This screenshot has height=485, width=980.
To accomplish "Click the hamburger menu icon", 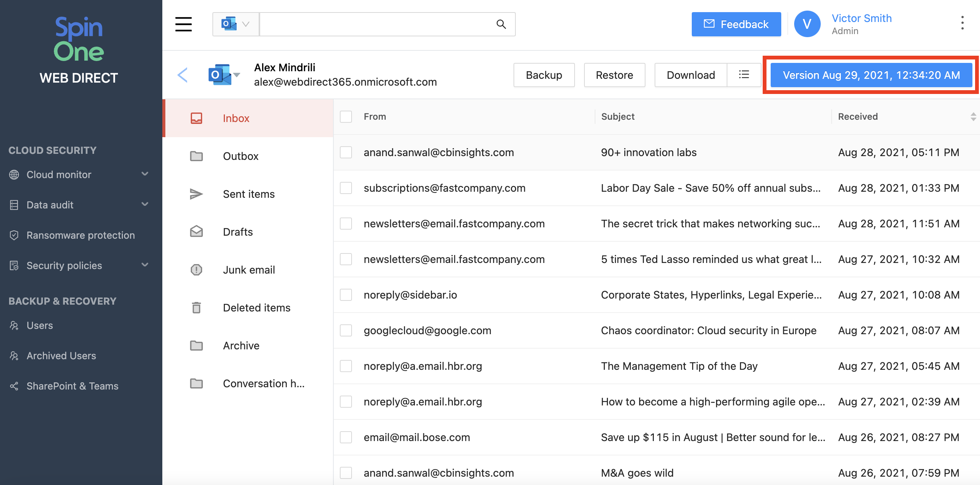I will tap(183, 24).
